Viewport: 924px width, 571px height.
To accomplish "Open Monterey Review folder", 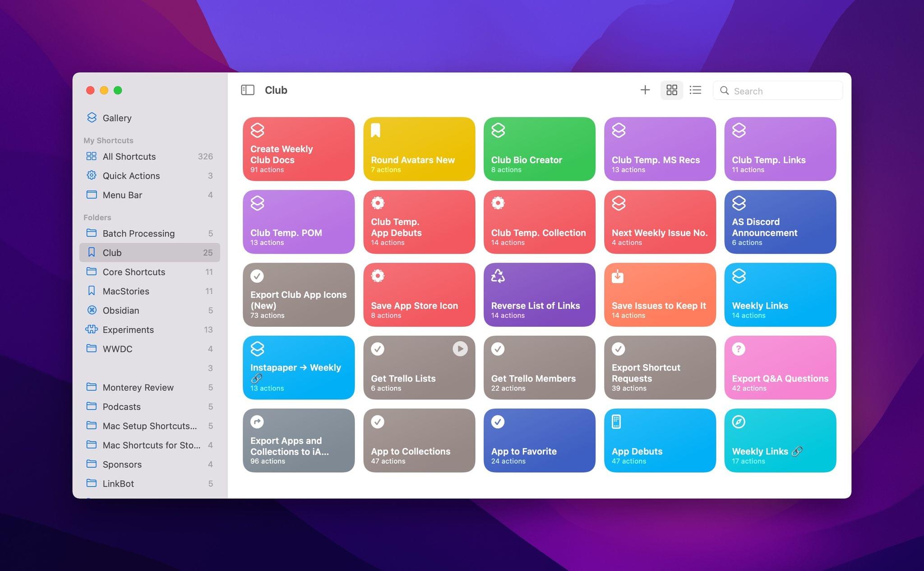I will coord(149,387).
